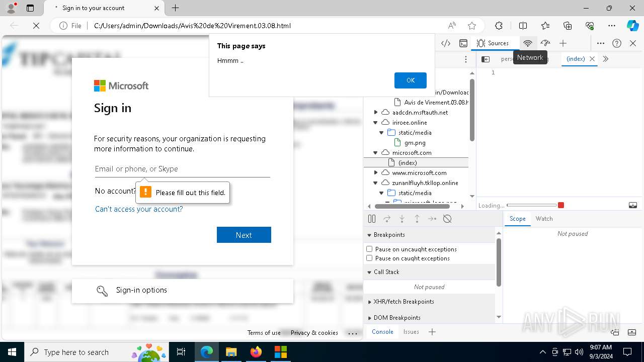Open "Can't access your account?" link
Screen dimensions: 644x362
139,209
